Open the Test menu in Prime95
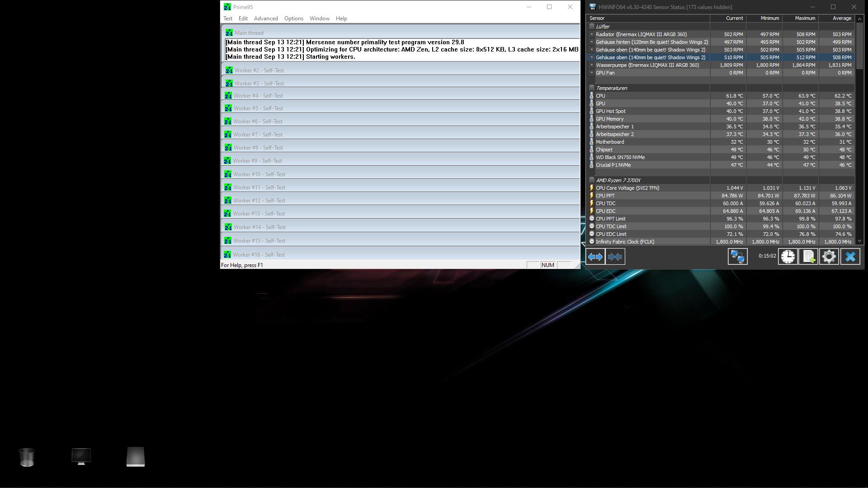 [x=228, y=19]
